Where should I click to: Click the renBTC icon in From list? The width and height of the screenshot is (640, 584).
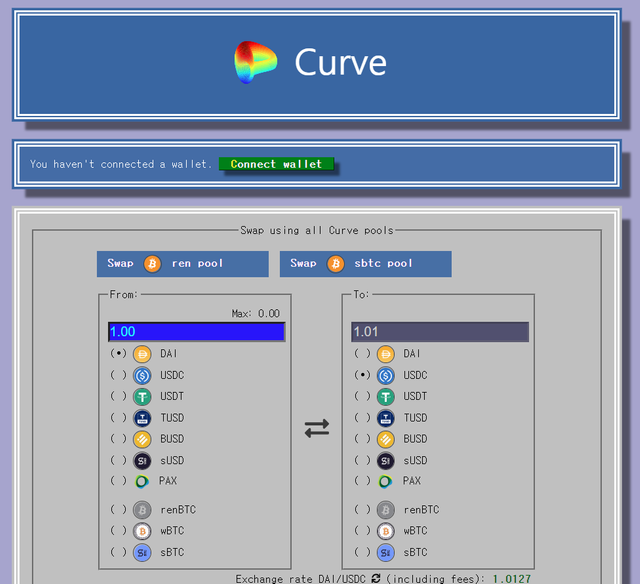coord(142,510)
